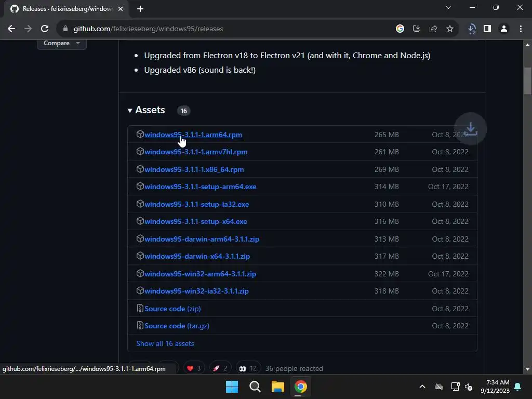Download Source code (zip)
532x399 pixels.
(172, 309)
